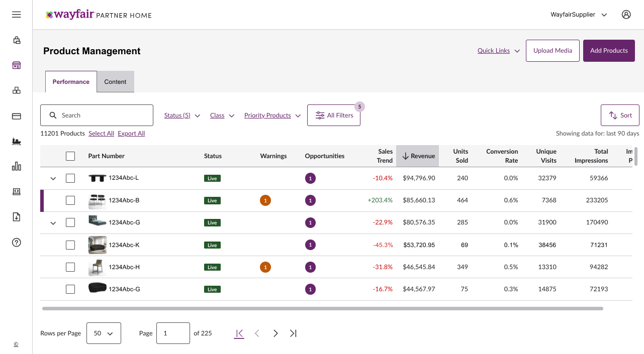Click the shipping ship icon in sidebar

click(16, 141)
